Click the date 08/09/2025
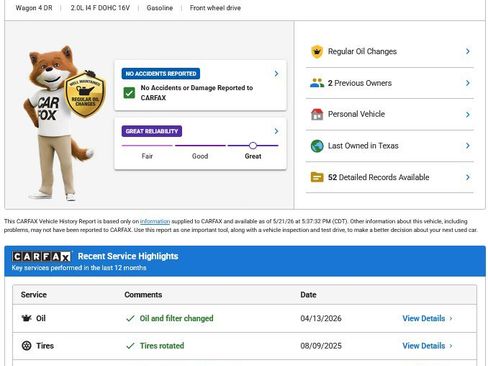This screenshot has width=488, height=366. pyautogui.click(x=321, y=346)
